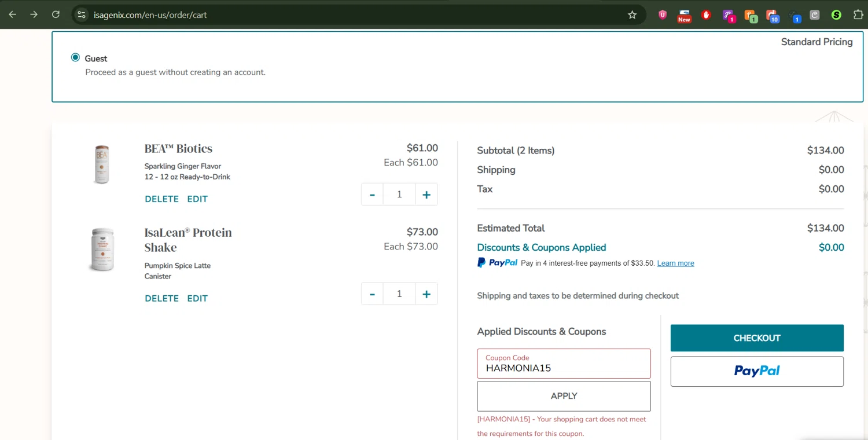The height and width of the screenshot is (440, 868).
Task: Click the Discounts & Coupons Applied label
Action: [x=541, y=248]
